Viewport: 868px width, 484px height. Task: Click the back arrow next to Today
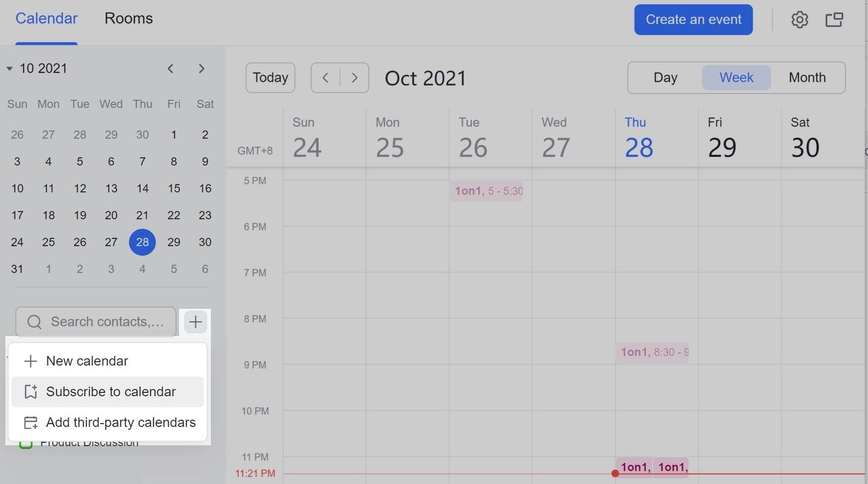click(x=325, y=77)
